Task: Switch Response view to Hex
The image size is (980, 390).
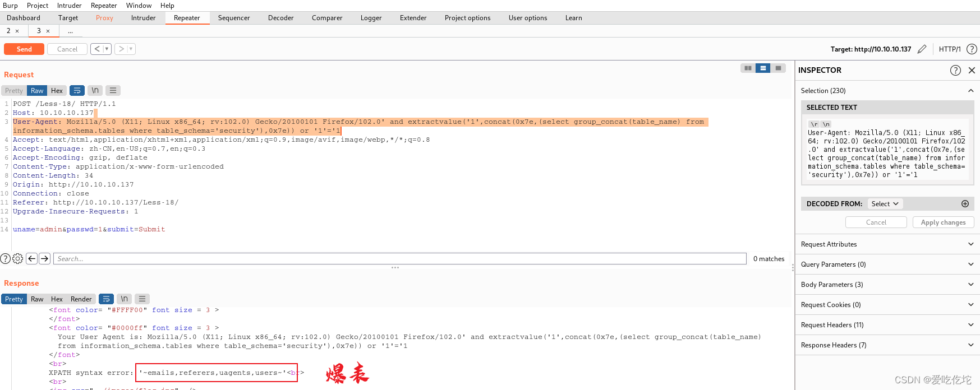Action: (57, 299)
